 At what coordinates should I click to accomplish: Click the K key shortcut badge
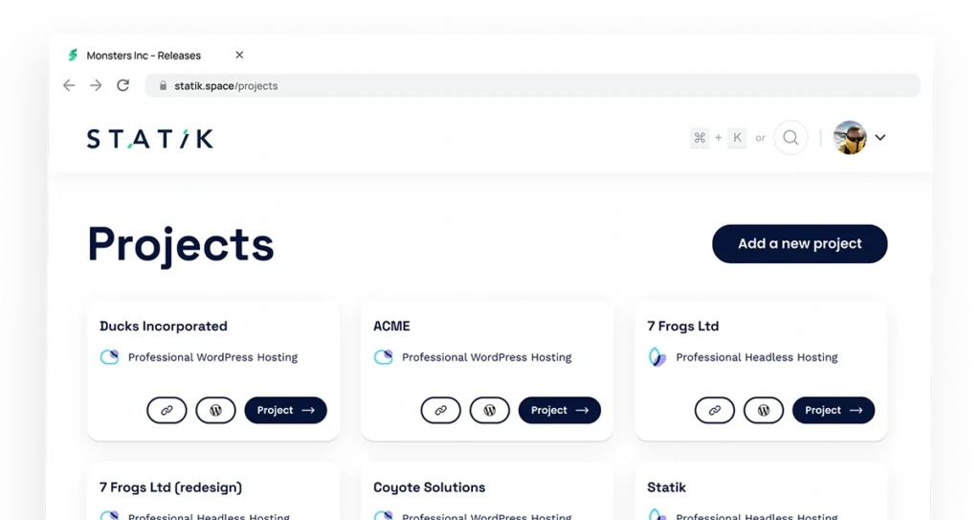(738, 138)
